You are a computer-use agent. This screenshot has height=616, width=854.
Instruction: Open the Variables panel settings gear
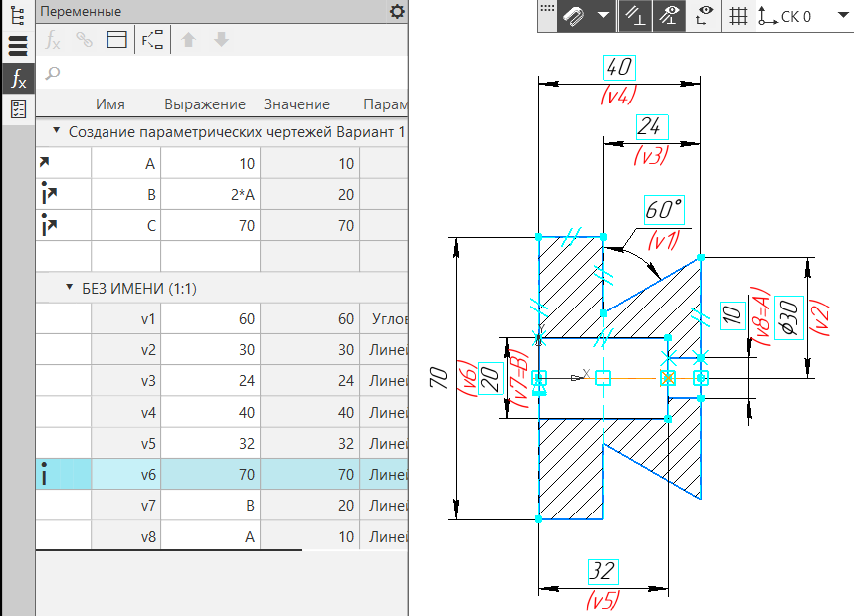tap(397, 11)
